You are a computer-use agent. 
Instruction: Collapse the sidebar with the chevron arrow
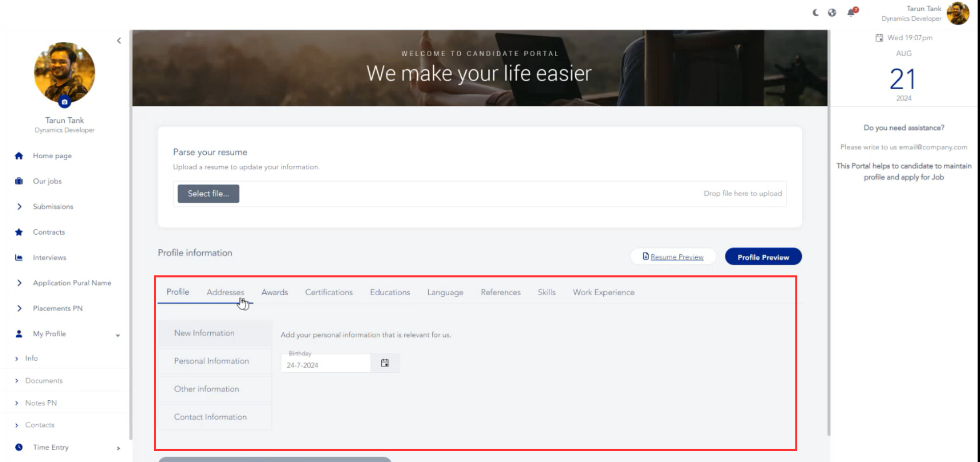(x=119, y=41)
